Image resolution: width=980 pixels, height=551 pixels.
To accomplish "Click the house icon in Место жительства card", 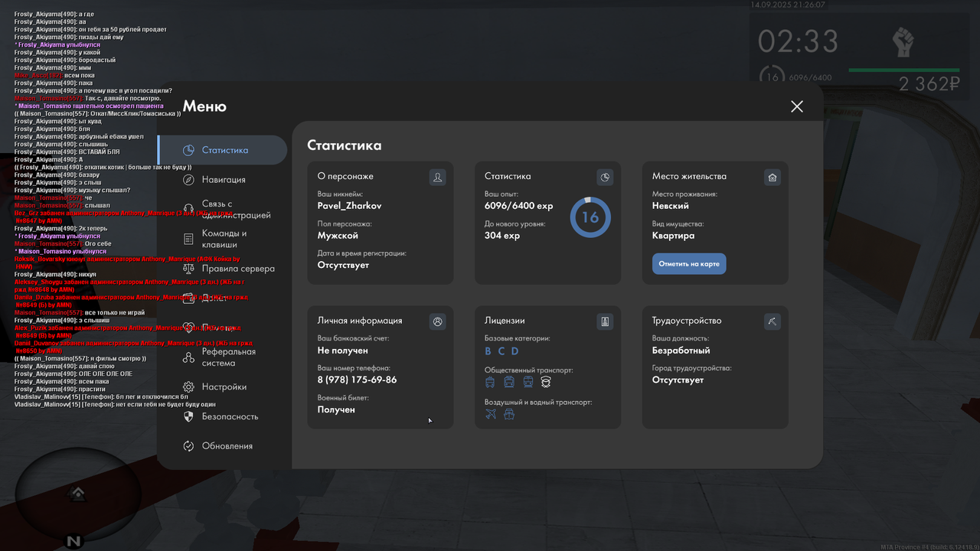I will 773,177.
